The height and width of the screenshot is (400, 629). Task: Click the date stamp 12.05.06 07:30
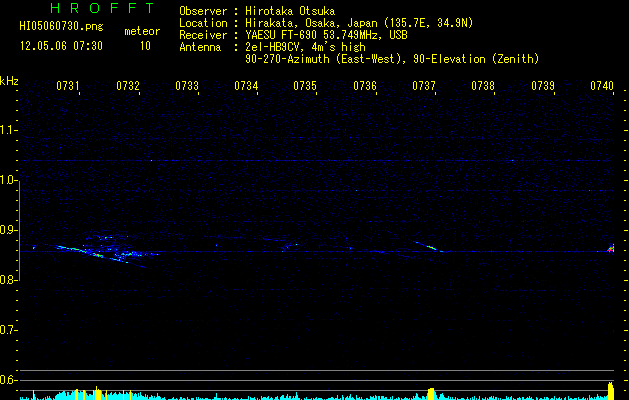pyautogui.click(x=61, y=46)
